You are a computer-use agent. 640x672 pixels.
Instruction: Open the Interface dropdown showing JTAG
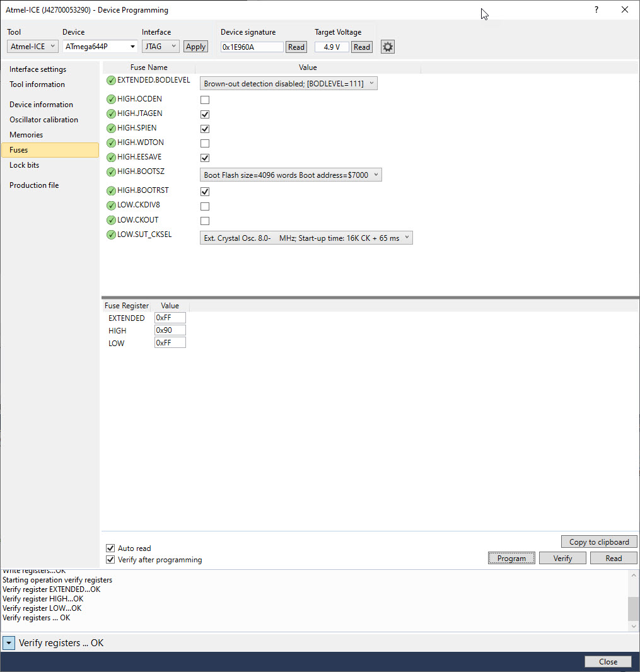[160, 46]
